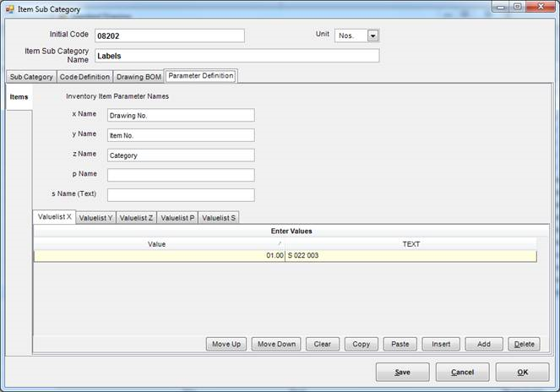Click the Initial Code input field
Screen dimensions: 560x392
(169, 35)
